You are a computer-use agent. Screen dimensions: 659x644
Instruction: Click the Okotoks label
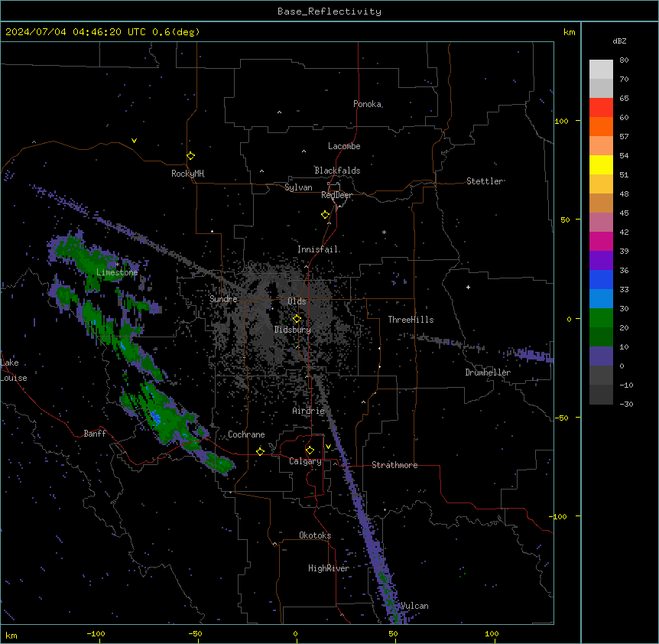(315, 535)
